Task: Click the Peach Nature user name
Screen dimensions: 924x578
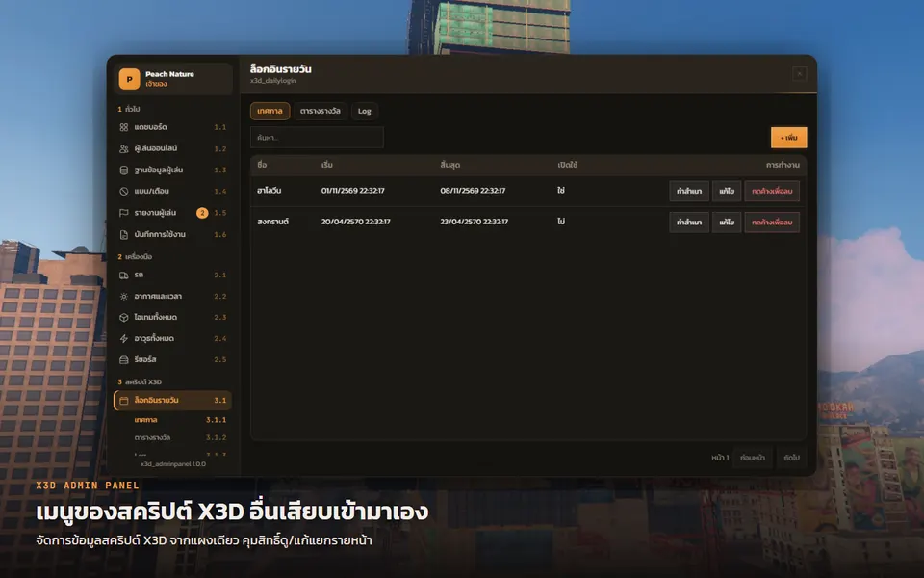Action: click(x=169, y=74)
